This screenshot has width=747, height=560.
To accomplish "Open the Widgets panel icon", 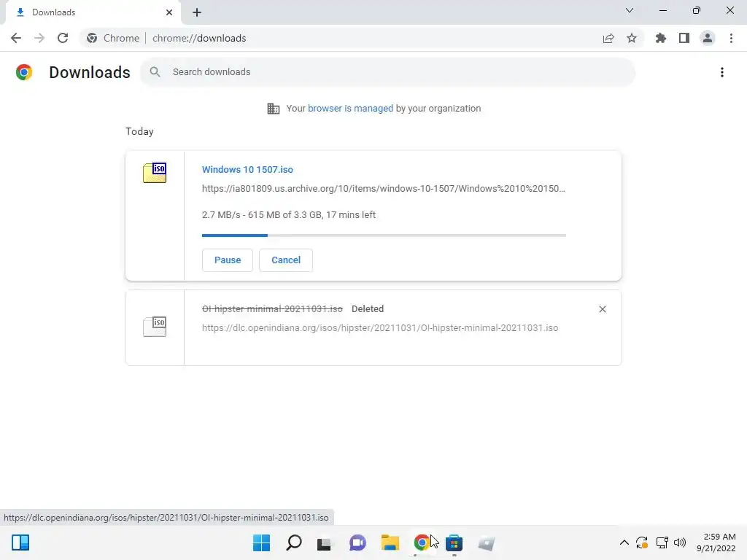I will point(20,542).
